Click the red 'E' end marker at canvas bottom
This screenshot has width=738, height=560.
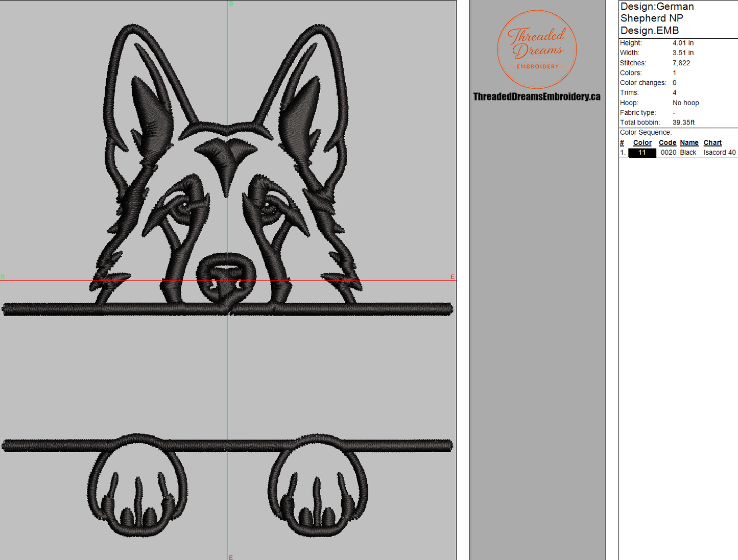(231, 557)
